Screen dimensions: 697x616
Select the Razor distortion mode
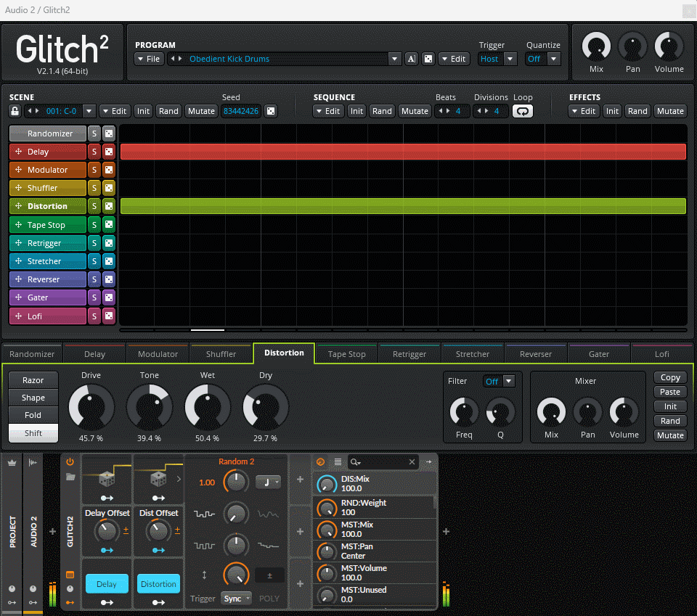[33, 380]
